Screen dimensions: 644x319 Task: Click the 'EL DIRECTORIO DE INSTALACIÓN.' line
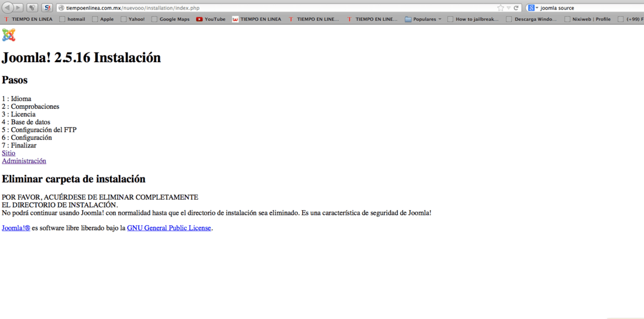coord(60,205)
